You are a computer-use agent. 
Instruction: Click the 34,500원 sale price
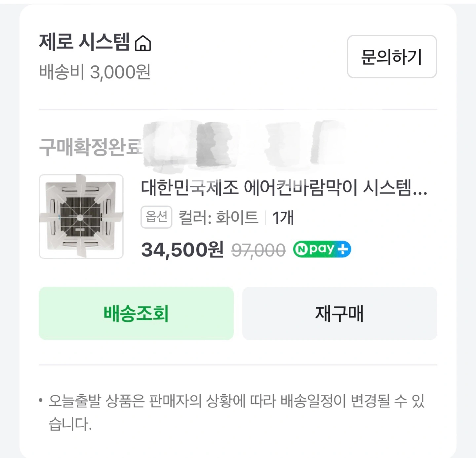coord(182,249)
